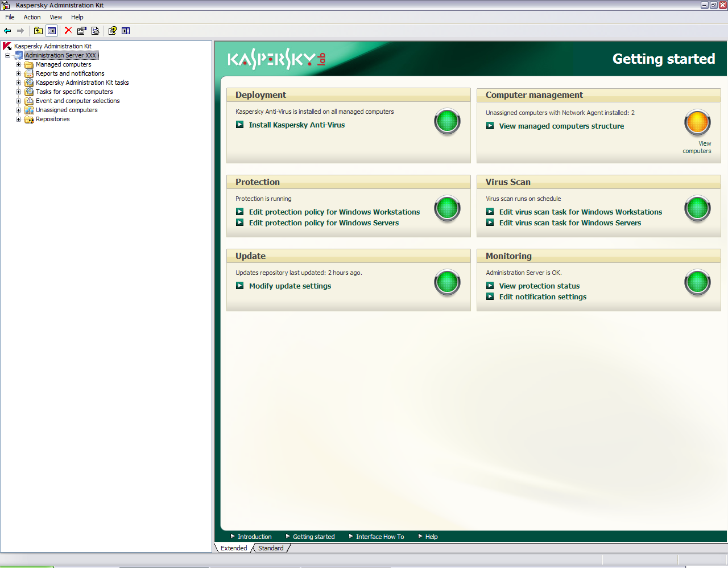Screen dimensions: 728x568
Task: Expand the Managed computers node
Action: (x=18, y=64)
